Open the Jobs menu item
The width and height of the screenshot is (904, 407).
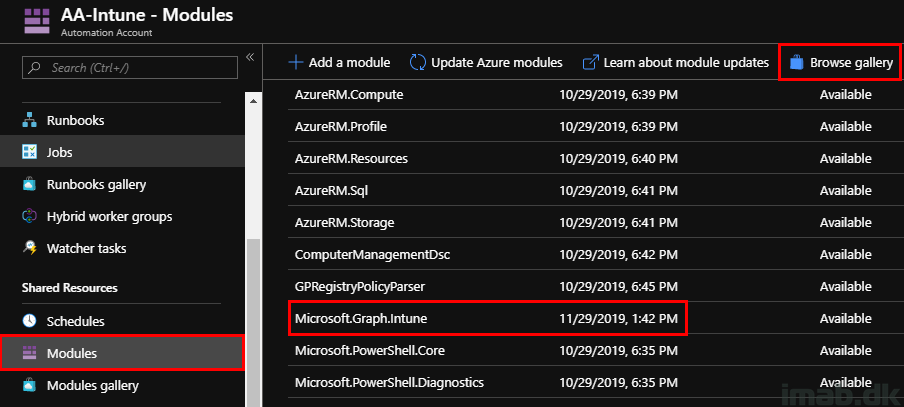(60, 152)
